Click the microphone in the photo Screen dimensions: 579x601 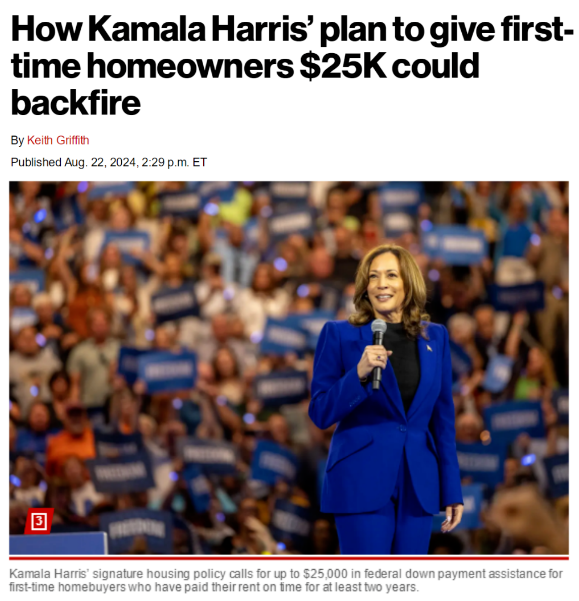378,353
